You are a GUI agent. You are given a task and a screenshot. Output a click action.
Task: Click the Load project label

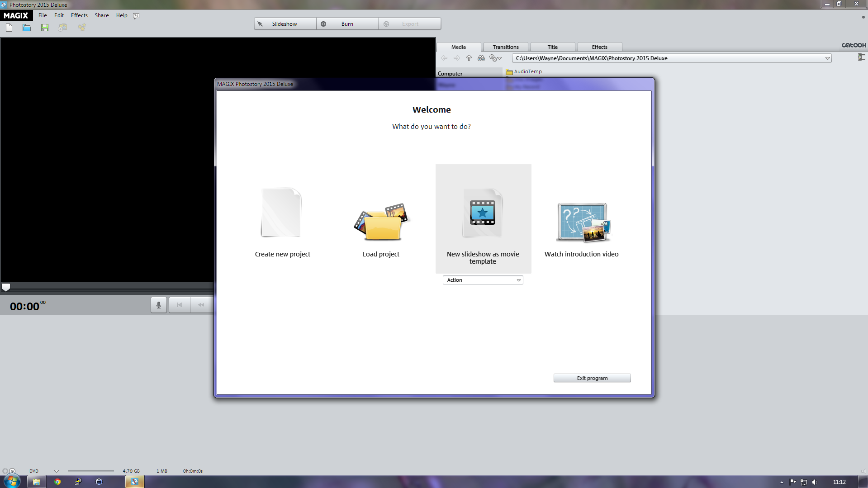(381, 254)
